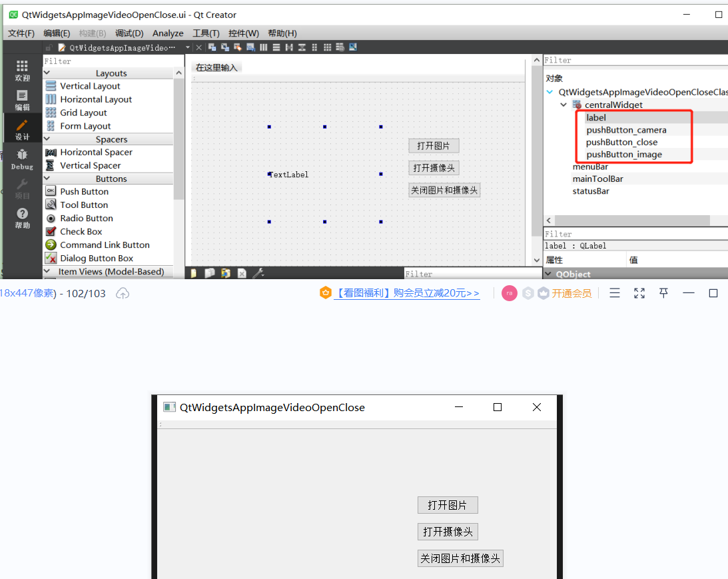Click object inspector horizontal scrollbar
The image size is (728, 579).
[x=632, y=220]
